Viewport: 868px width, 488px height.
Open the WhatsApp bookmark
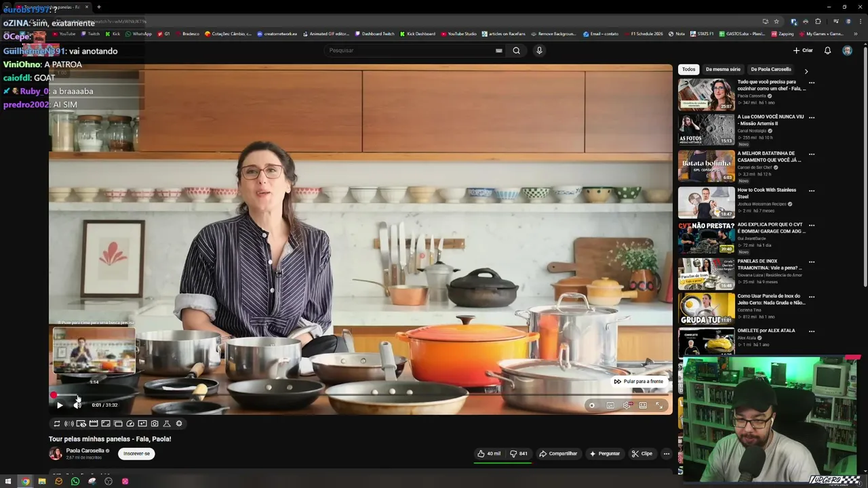[x=139, y=34]
